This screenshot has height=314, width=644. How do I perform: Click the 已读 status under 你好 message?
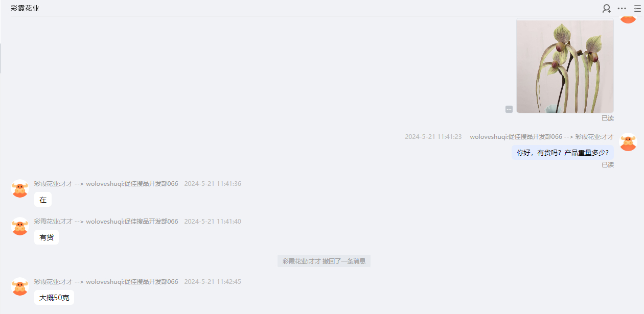coord(608,165)
